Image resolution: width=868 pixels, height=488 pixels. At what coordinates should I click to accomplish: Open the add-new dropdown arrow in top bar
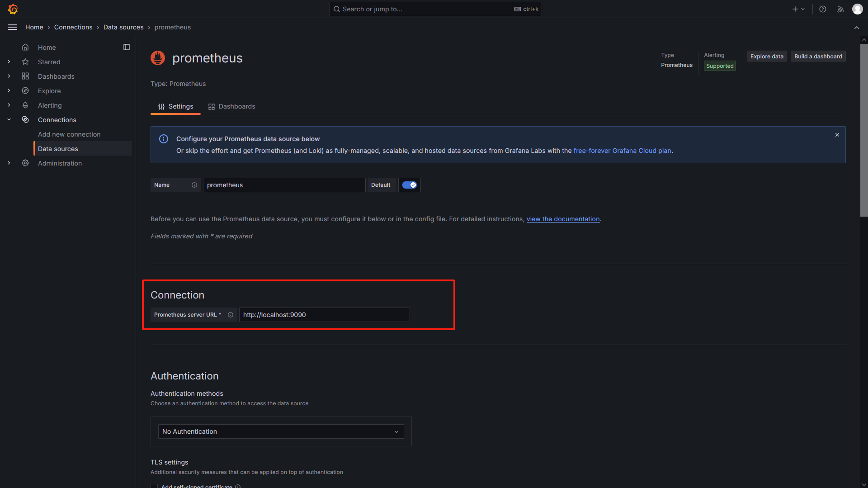pyautogui.click(x=803, y=9)
